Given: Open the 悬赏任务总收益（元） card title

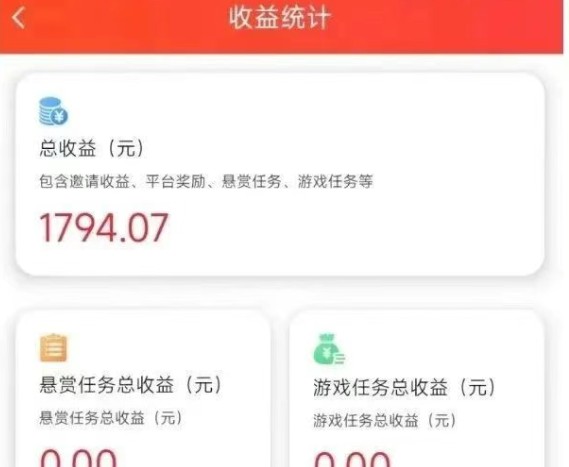Looking at the screenshot, I should (x=131, y=385).
